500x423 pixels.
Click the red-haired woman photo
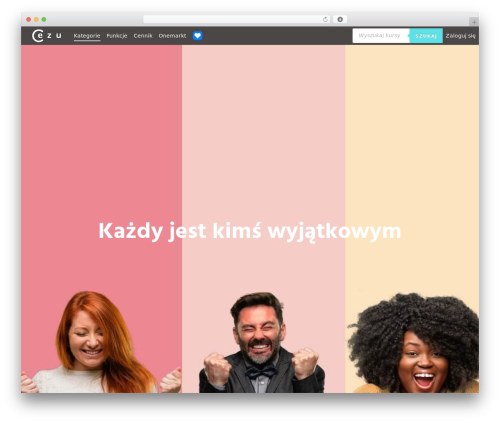102,342
